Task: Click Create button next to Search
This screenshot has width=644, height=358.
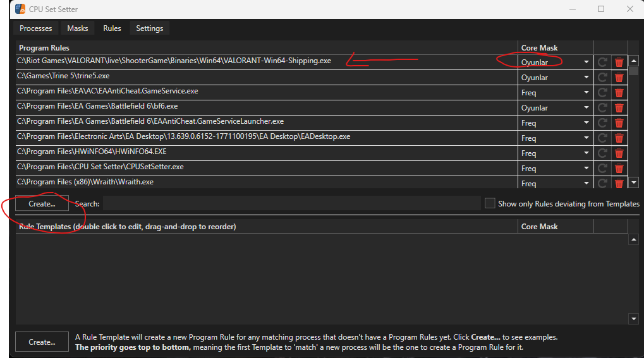Action: coord(42,204)
